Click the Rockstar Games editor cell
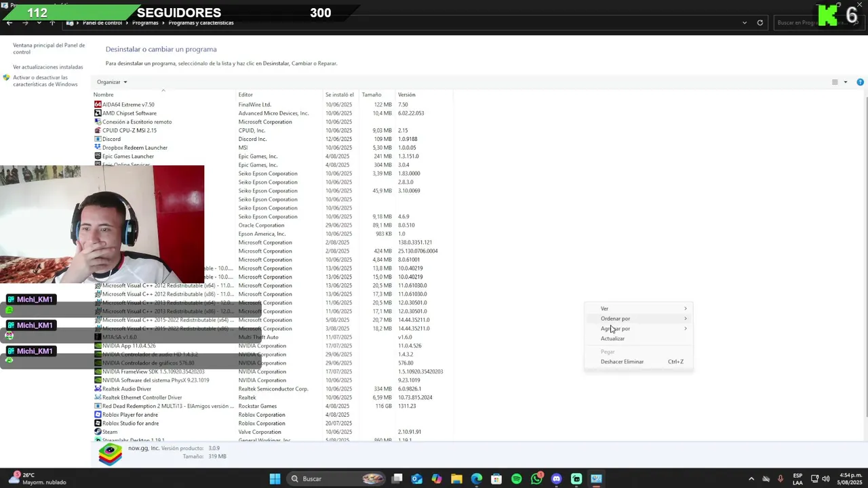 coord(258,406)
